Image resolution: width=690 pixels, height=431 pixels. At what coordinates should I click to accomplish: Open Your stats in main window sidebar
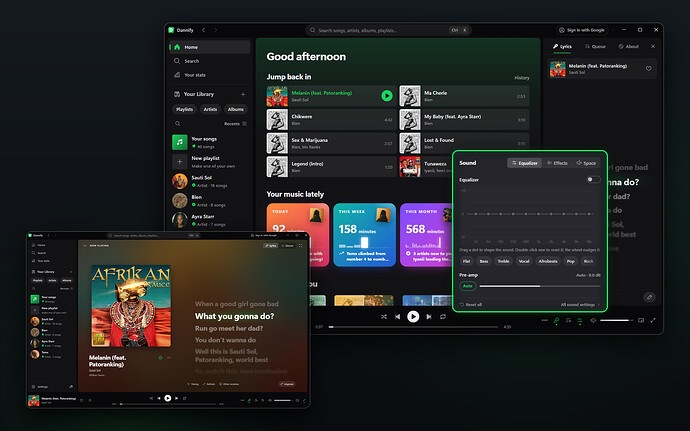point(210,75)
